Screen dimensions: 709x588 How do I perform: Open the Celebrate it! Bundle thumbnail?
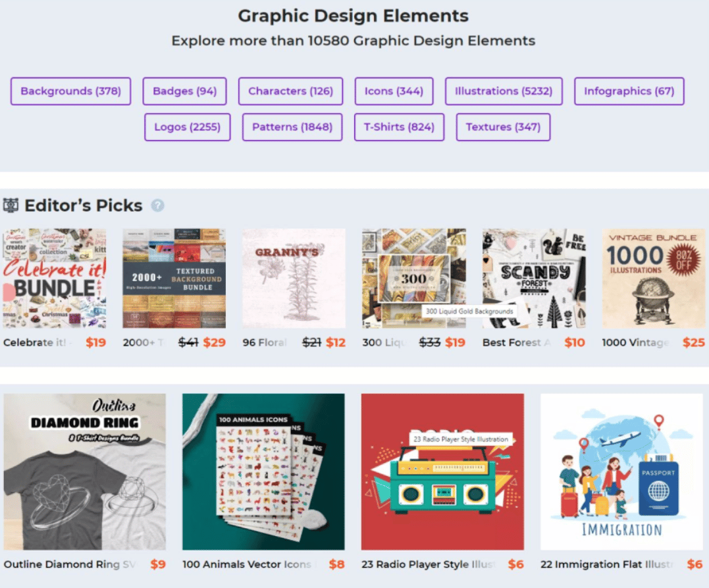tap(55, 278)
